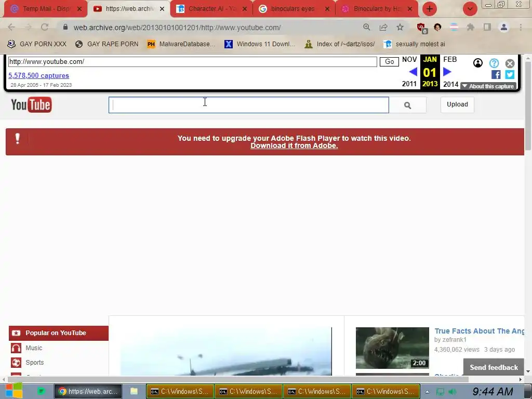Open a new tab with plus button

coord(430,9)
